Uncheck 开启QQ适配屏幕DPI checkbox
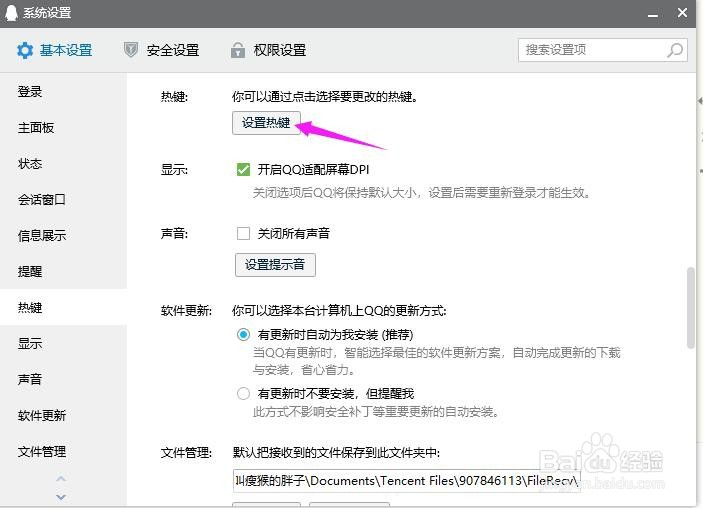The image size is (703, 508). 243,169
